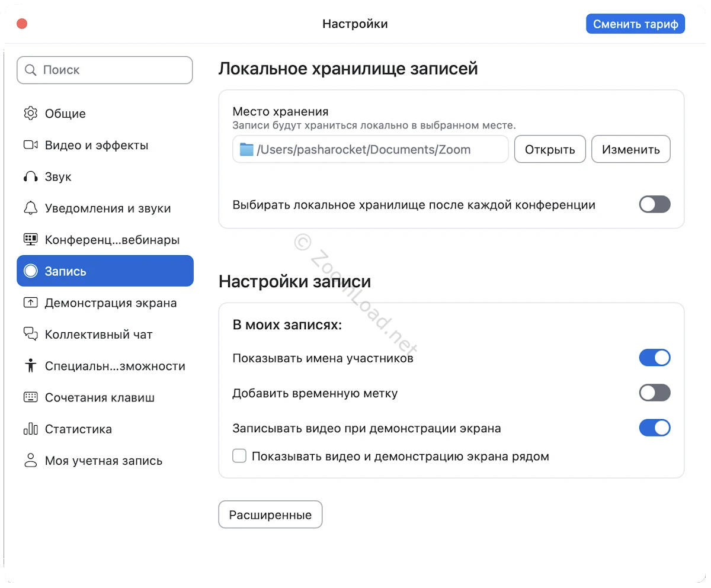Image resolution: width=711 pixels, height=588 pixels.
Task: Click the camera icon for Видео и эффекты
Action: pos(30,145)
